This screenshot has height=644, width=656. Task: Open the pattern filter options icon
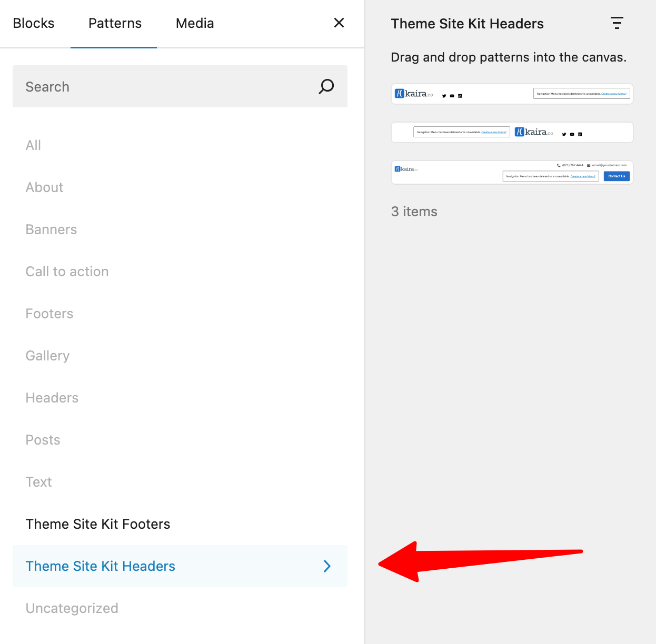click(617, 23)
